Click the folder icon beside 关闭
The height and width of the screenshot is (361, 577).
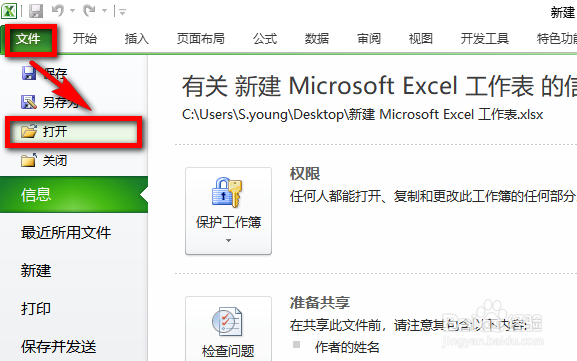pyautogui.click(x=29, y=160)
